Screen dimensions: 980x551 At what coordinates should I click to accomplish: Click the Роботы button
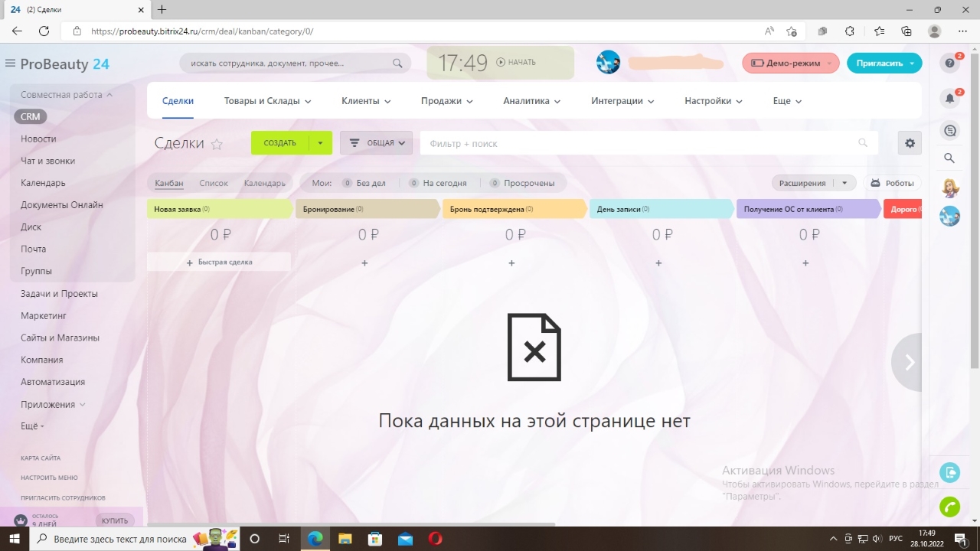click(x=892, y=183)
